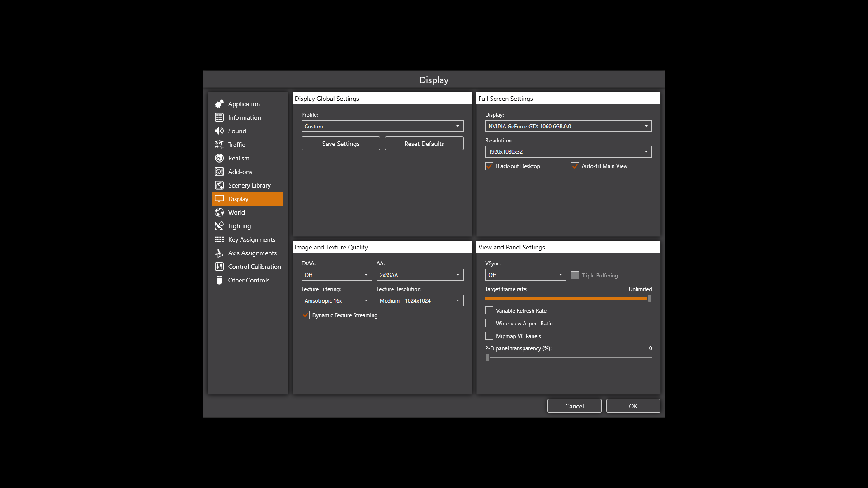The image size is (868, 488).
Task: Open the AA dropdown showing 2xSSAA
Action: click(x=420, y=275)
